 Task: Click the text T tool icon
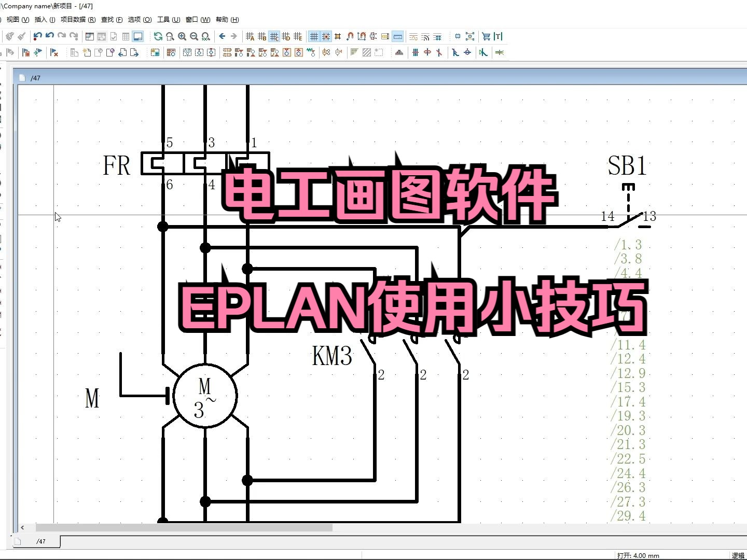pos(498,36)
